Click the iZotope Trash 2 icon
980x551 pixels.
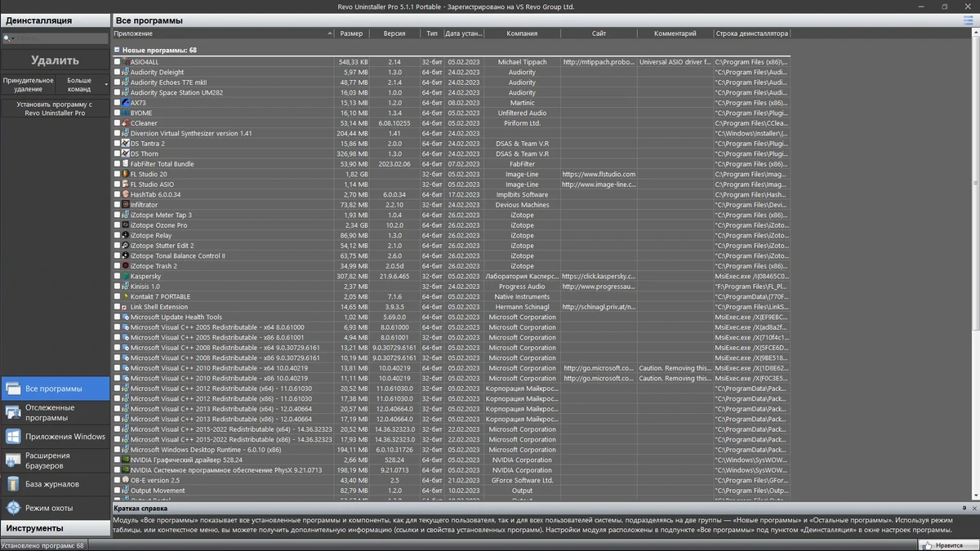pos(125,266)
